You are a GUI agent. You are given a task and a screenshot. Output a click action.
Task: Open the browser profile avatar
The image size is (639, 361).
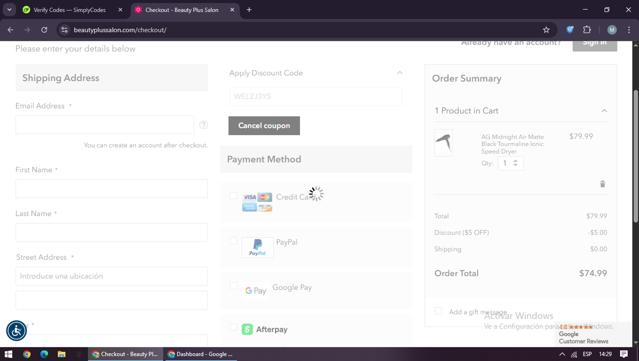pyautogui.click(x=612, y=29)
